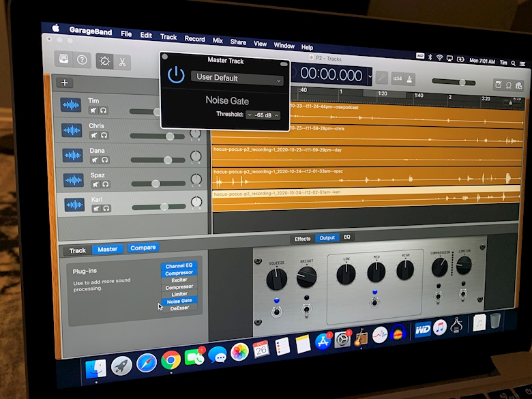Open the File menu
Image resolution: width=532 pixels, height=399 pixels.
pyautogui.click(x=126, y=33)
